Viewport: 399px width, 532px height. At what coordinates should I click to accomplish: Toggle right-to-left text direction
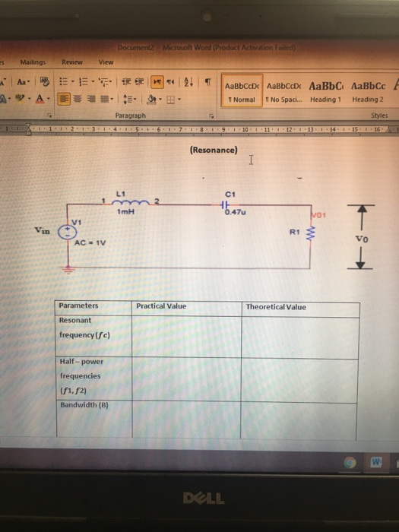coord(171,82)
